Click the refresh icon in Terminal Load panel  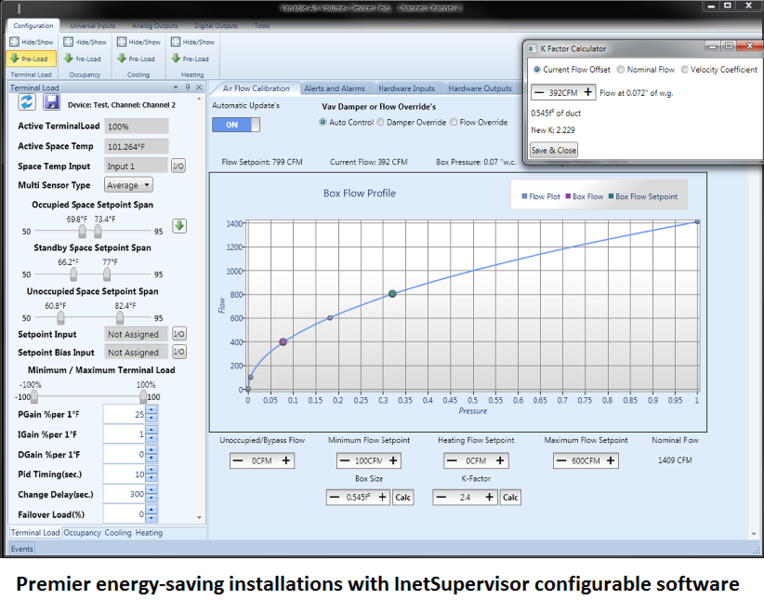click(x=27, y=104)
